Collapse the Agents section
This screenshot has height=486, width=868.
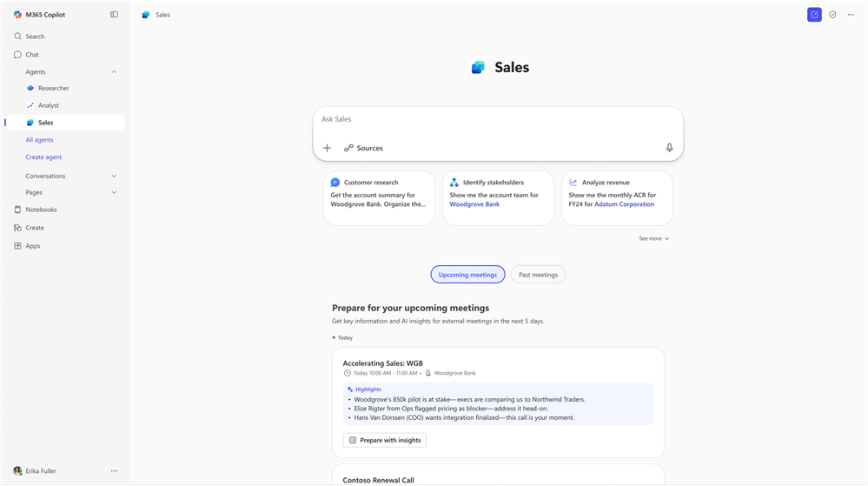point(114,72)
